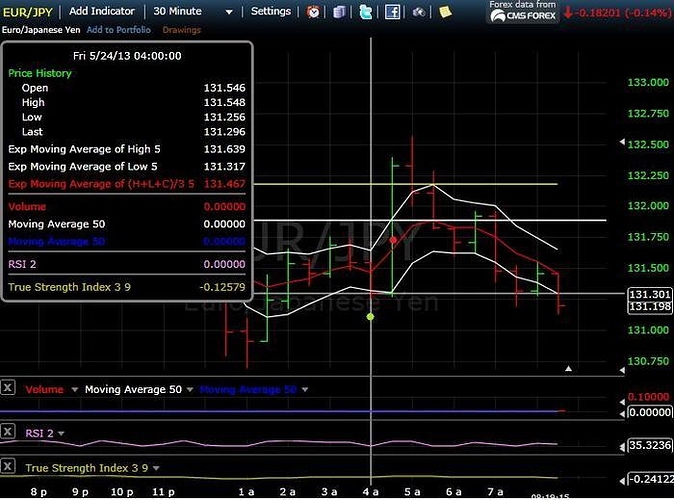Click the Euro/Japanese Yen title text
Screen dimensions: 674x500
tap(41, 30)
